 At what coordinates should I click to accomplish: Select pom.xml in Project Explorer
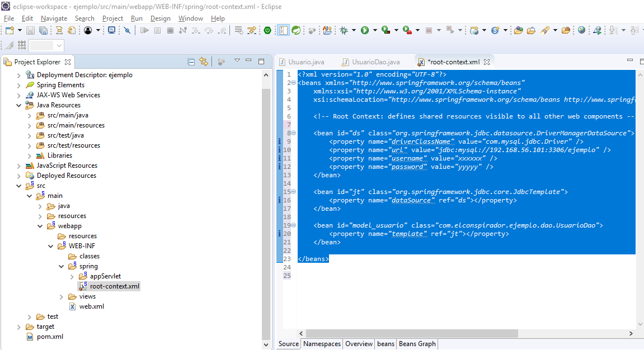50,337
